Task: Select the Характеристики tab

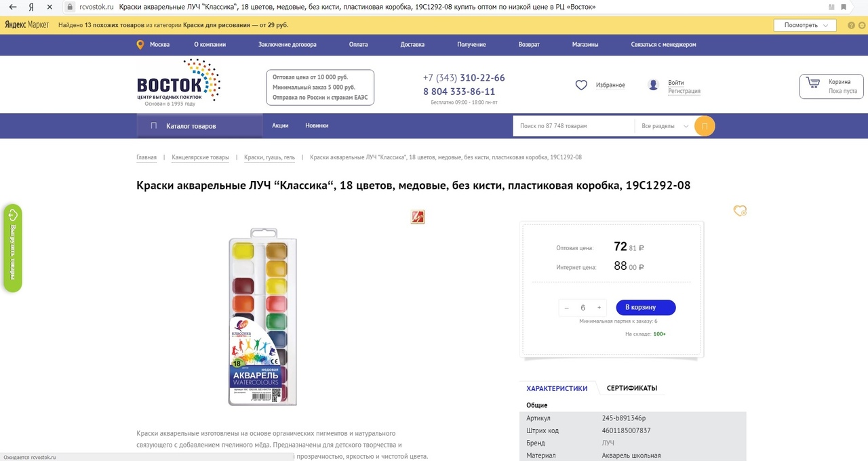Action: [557, 388]
